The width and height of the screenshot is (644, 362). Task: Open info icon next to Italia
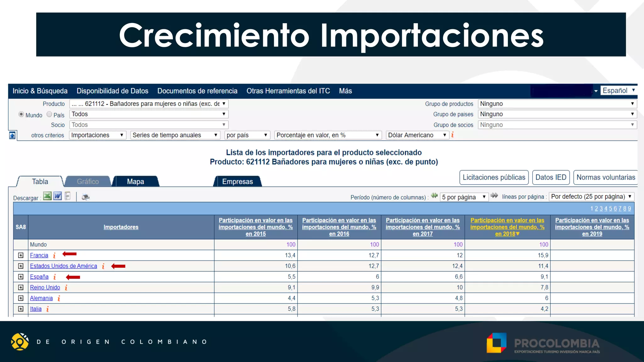[47, 309]
